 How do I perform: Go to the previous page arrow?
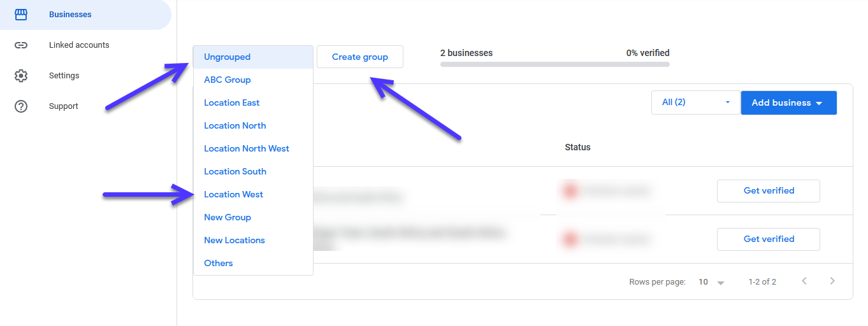pos(804,281)
